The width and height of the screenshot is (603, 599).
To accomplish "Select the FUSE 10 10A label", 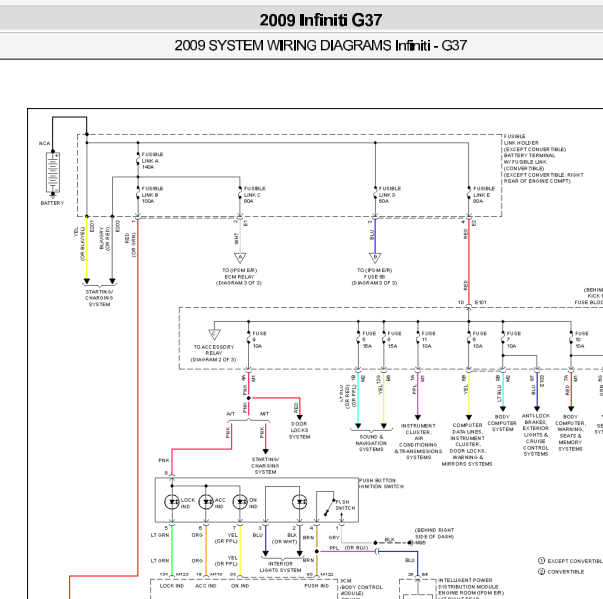I will click(x=582, y=340).
